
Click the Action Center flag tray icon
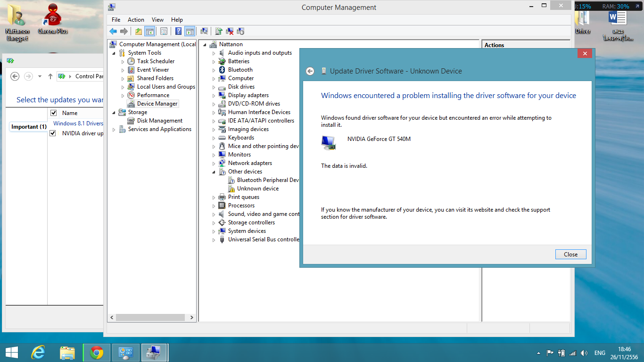click(550, 353)
